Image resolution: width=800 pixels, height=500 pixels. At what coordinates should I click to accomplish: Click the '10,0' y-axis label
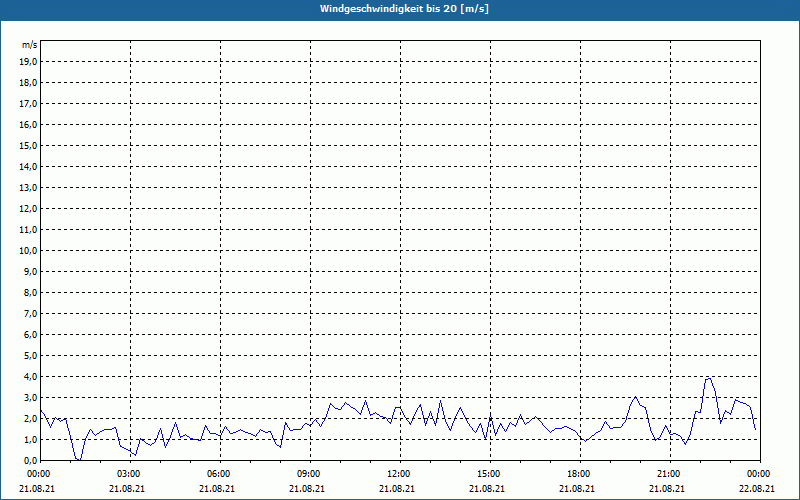coord(28,251)
